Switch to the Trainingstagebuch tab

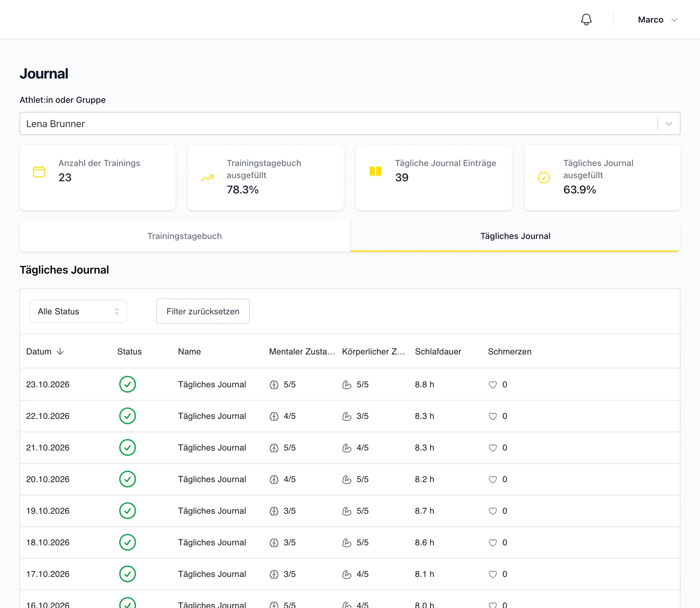tap(185, 236)
